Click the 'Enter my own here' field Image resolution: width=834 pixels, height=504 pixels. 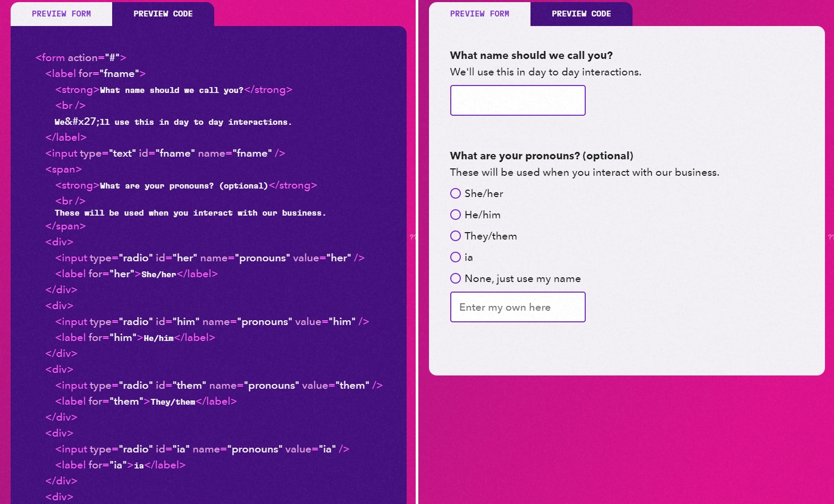(517, 307)
